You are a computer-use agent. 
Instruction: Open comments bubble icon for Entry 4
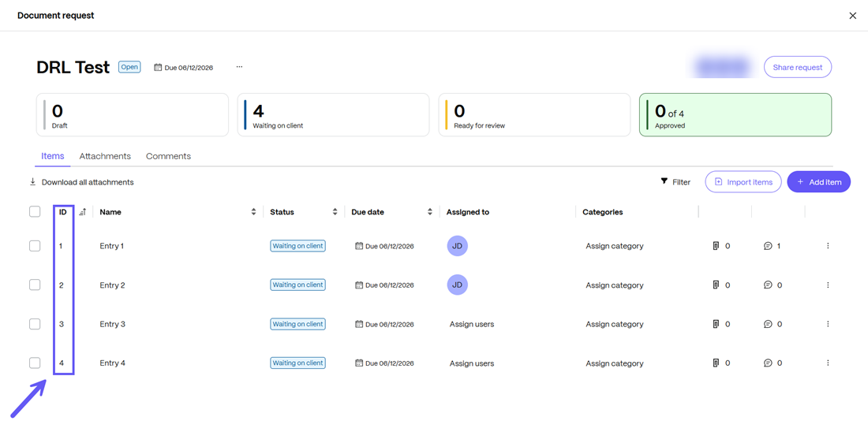(768, 363)
